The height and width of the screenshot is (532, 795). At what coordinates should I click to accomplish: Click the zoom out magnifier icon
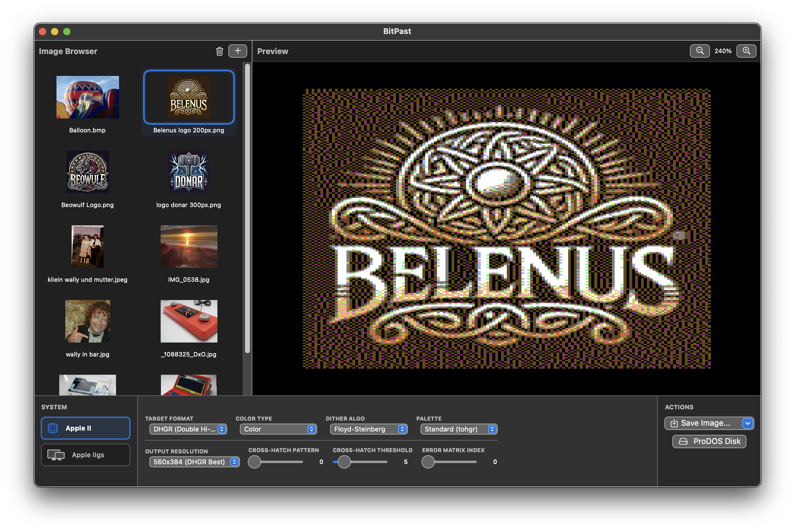pyautogui.click(x=699, y=51)
